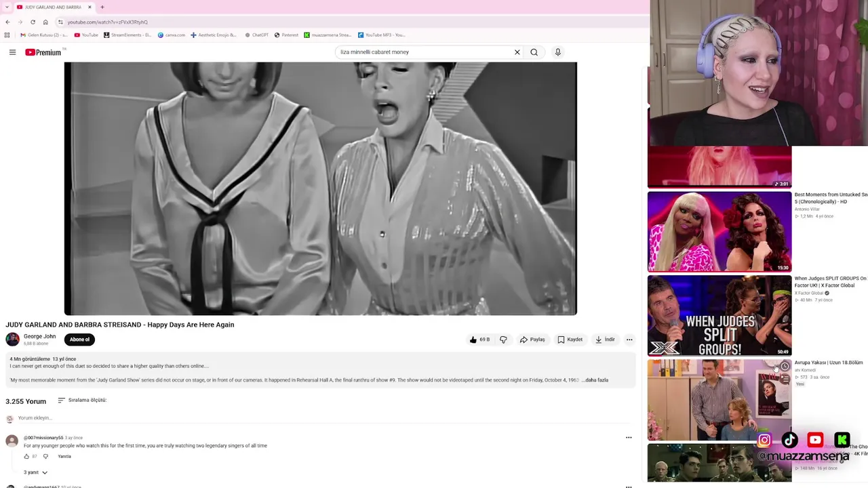Viewport: 868px width, 488px height.
Task: Go forward with the browser forward arrow
Action: click(20, 22)
